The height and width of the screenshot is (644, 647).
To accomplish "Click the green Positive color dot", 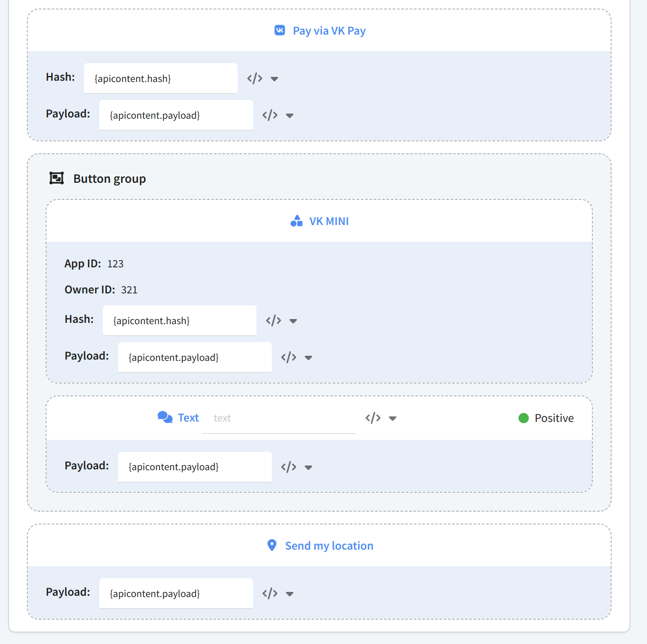I will coord(524,418).
